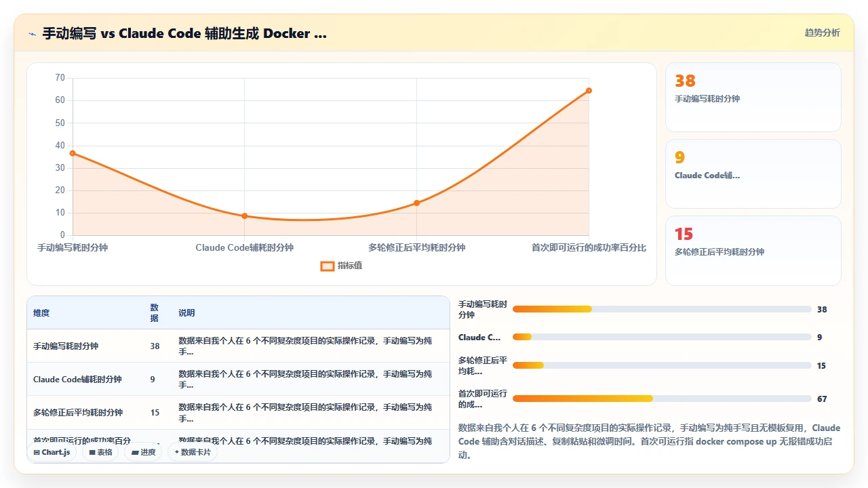This screenshot has height=488, width=868.
Task: Click the Claude C... progress bar
Action: tap(662, 337)
